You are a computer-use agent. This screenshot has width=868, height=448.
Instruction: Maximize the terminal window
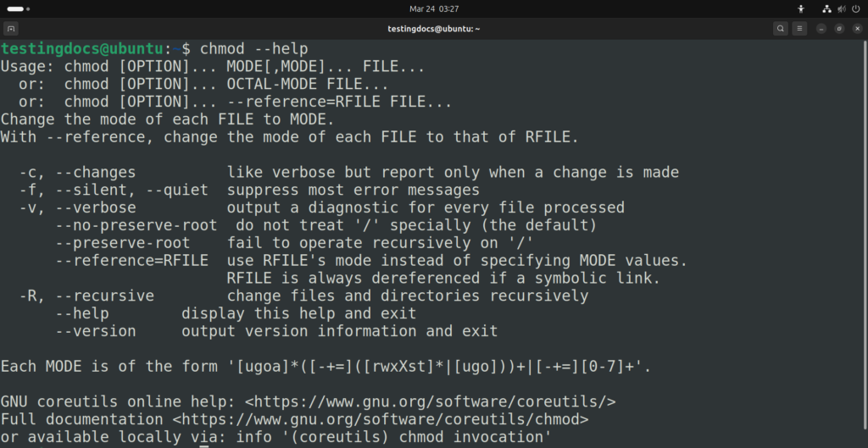[838, 28]
